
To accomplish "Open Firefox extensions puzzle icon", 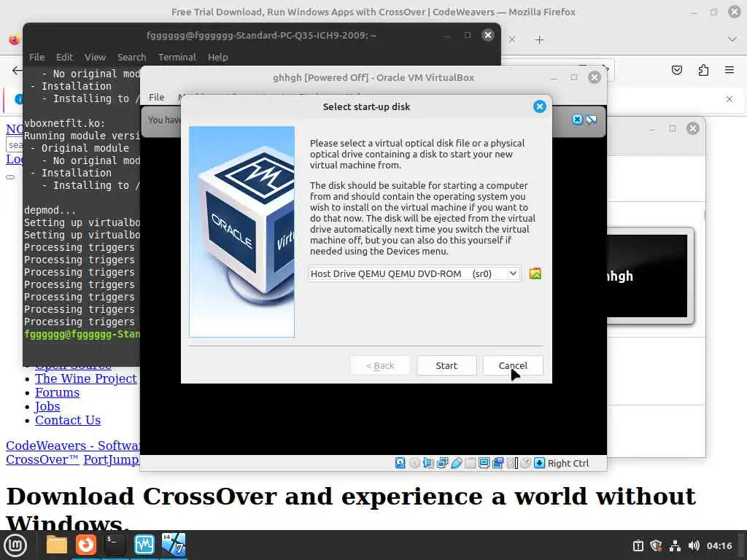I will coord(703,71).
